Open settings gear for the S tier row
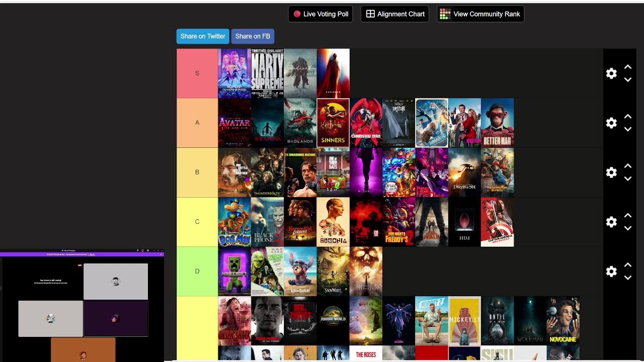This screenshot has width=644, height=362. [x=611, y=73]
